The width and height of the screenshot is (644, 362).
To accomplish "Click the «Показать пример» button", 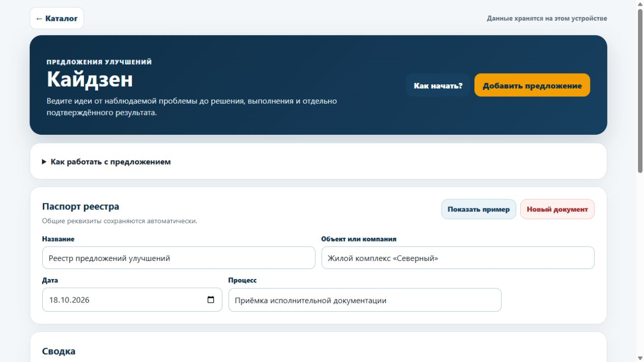I will pos(479,209).
